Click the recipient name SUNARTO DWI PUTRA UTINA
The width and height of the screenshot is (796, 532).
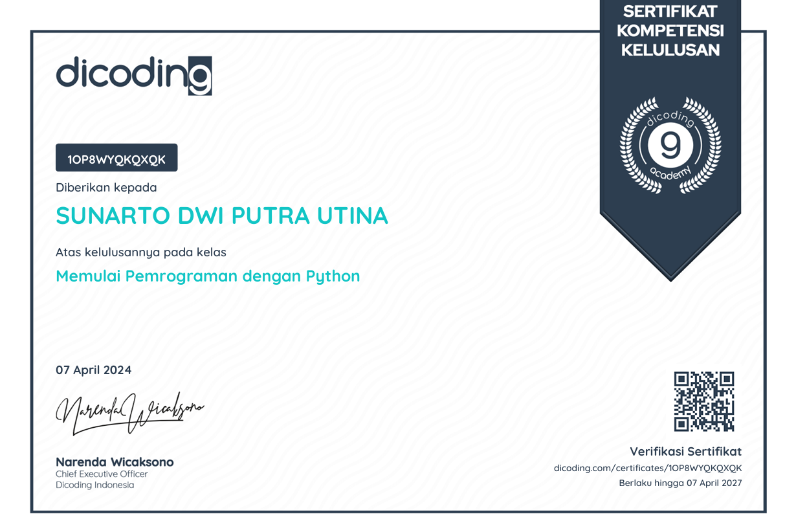[222, 216]
